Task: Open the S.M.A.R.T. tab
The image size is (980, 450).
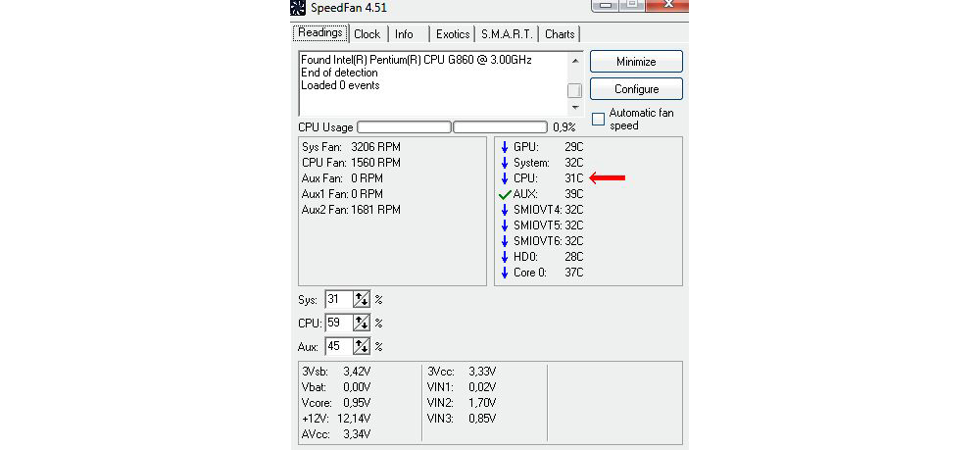Action: [x=508, y=34]
